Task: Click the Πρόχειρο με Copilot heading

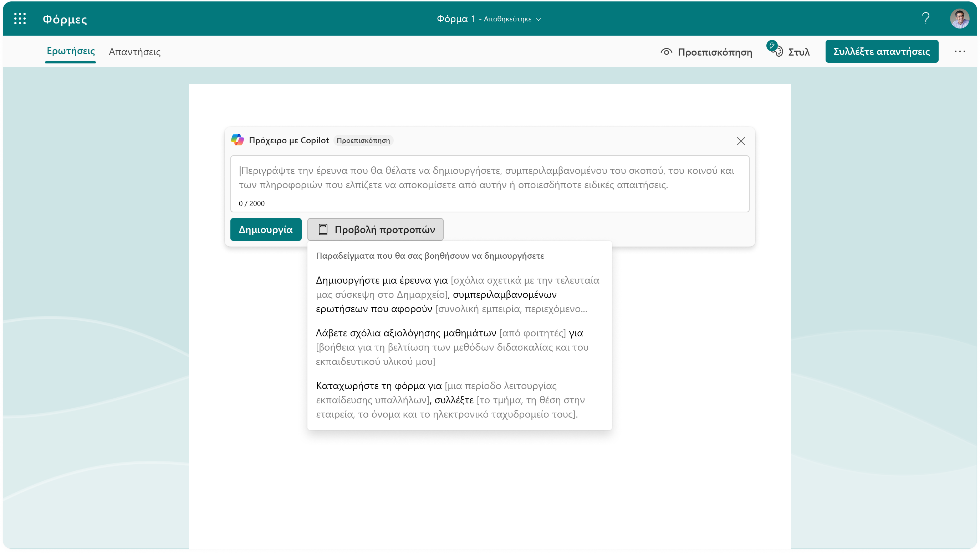Action: [x=289, y=140]
